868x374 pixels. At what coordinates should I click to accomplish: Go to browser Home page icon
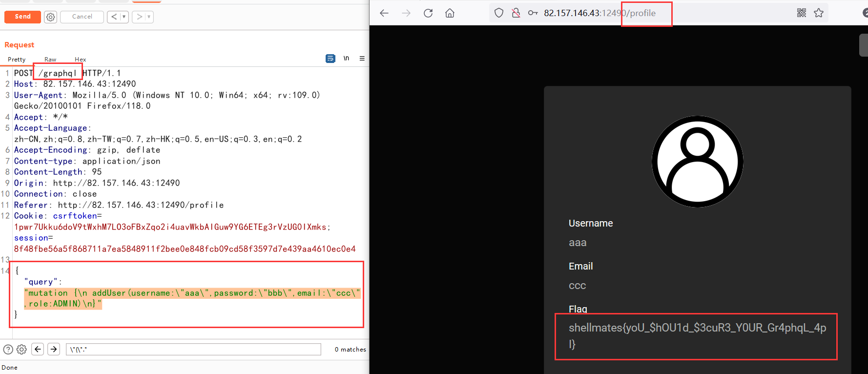point(450,13)
